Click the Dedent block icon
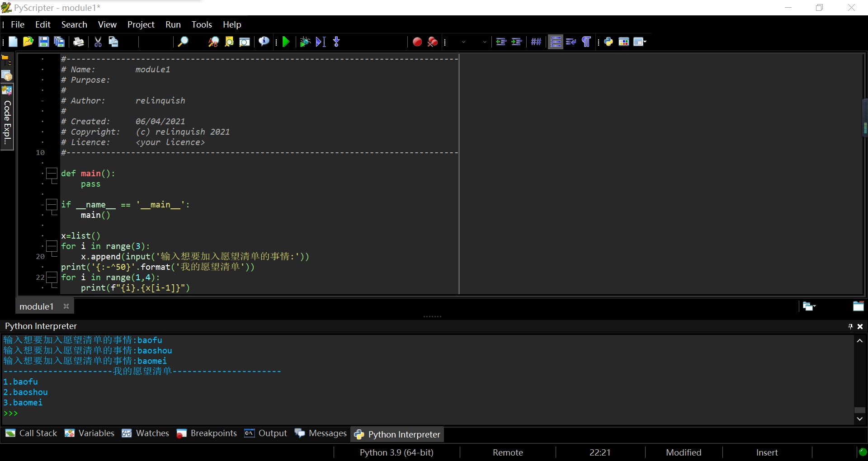 point(501,42)
